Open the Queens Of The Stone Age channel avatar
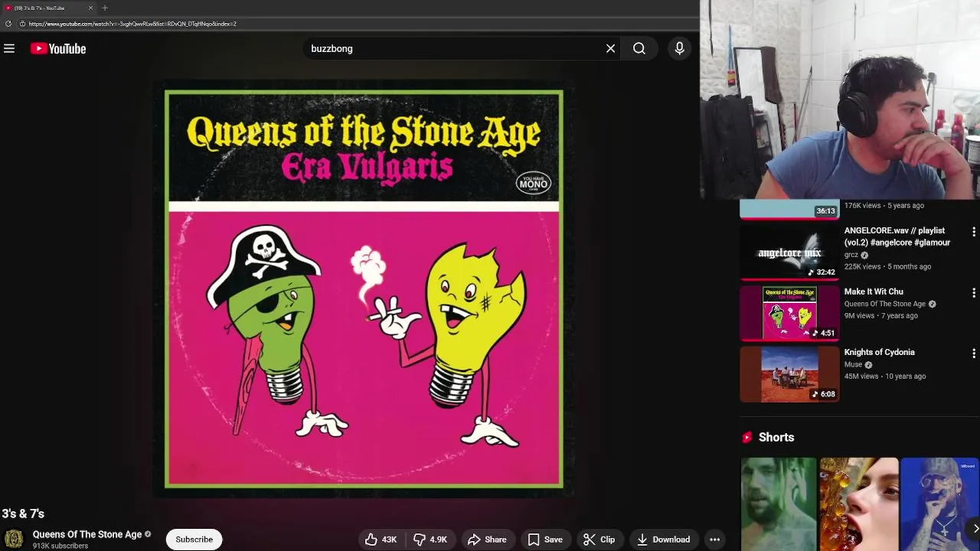 (x=14, y=540)
